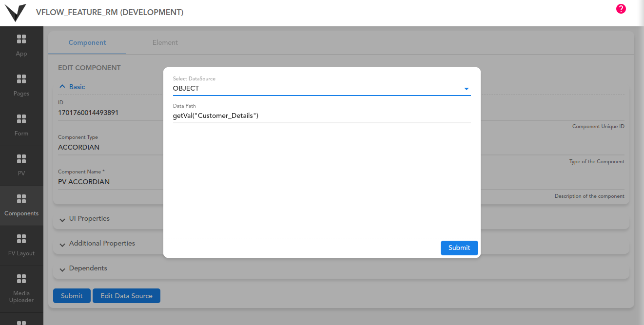Screen dimensions: 644x325
Task: Click the EDIT COMPONENT heading
Action: tap(89, 68)
